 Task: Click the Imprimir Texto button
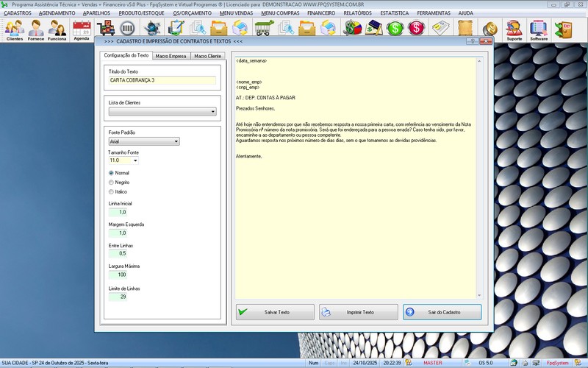point(359,312)
